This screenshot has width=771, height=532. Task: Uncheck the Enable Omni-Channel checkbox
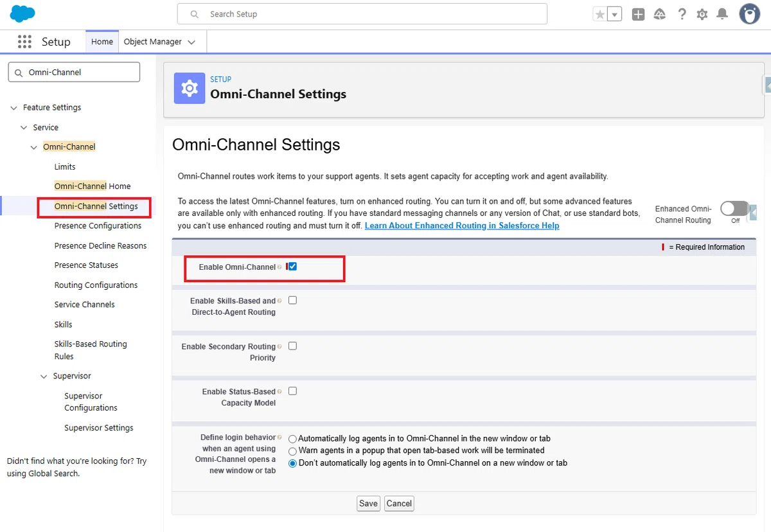click(x=293, y=267)
